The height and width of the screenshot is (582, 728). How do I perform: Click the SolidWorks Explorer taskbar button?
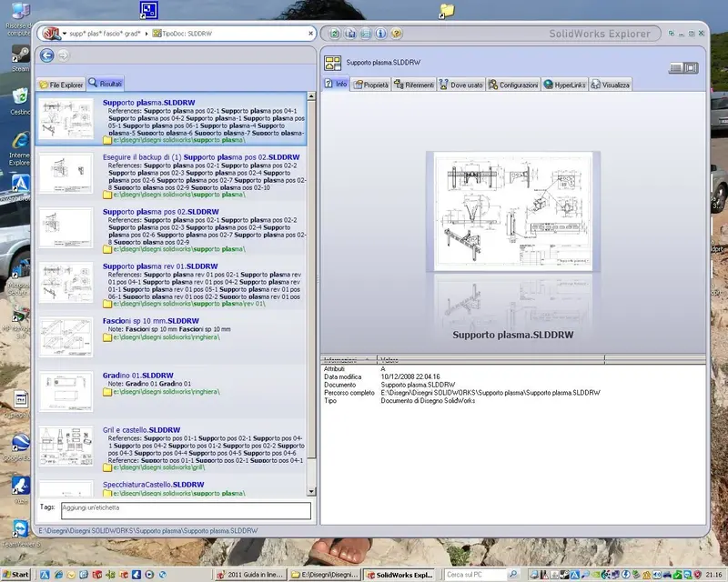(399, 575)
